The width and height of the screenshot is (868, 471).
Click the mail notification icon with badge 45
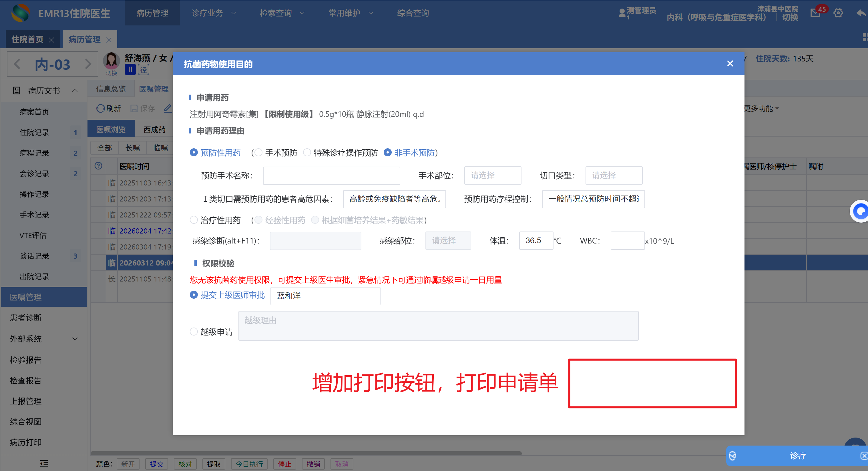click(815, 13)
